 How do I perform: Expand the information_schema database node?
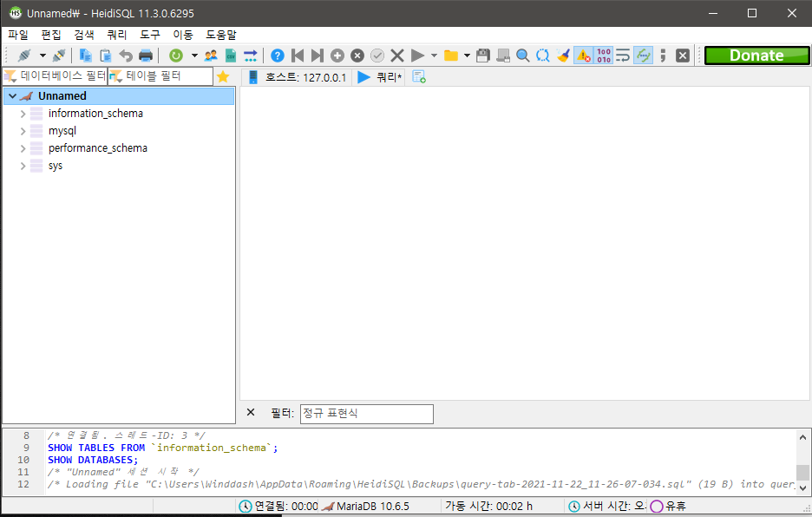coord(23,114)
